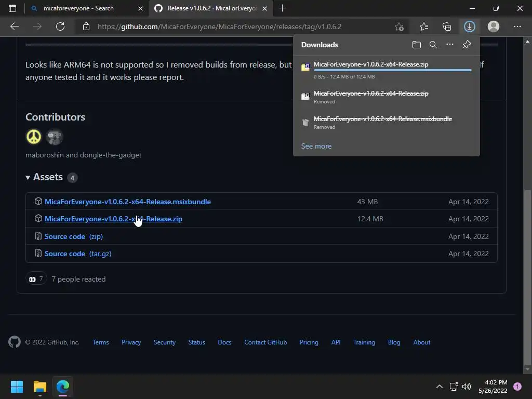
Task: Go back to previous page
Action: coord(15,26)
